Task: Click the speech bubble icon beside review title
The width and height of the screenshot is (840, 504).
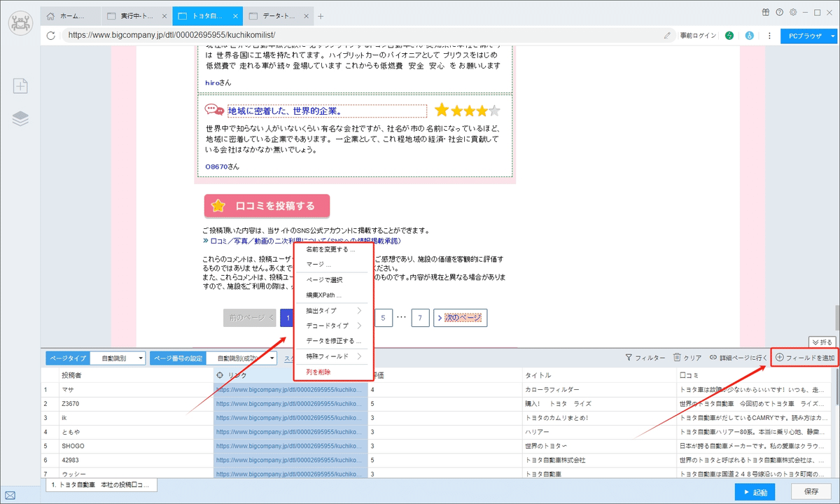Action: tap(214, 110)
